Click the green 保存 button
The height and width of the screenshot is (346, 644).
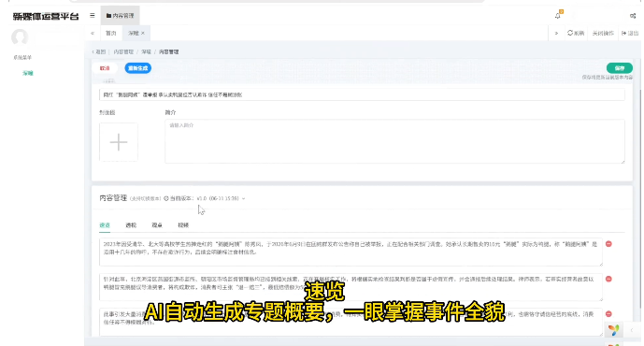[x=620, y=68]
